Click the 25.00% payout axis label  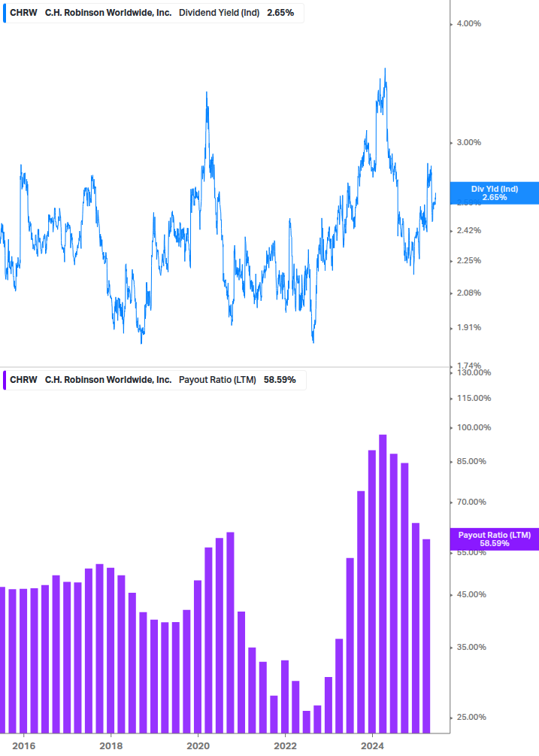tap(471, 717)
